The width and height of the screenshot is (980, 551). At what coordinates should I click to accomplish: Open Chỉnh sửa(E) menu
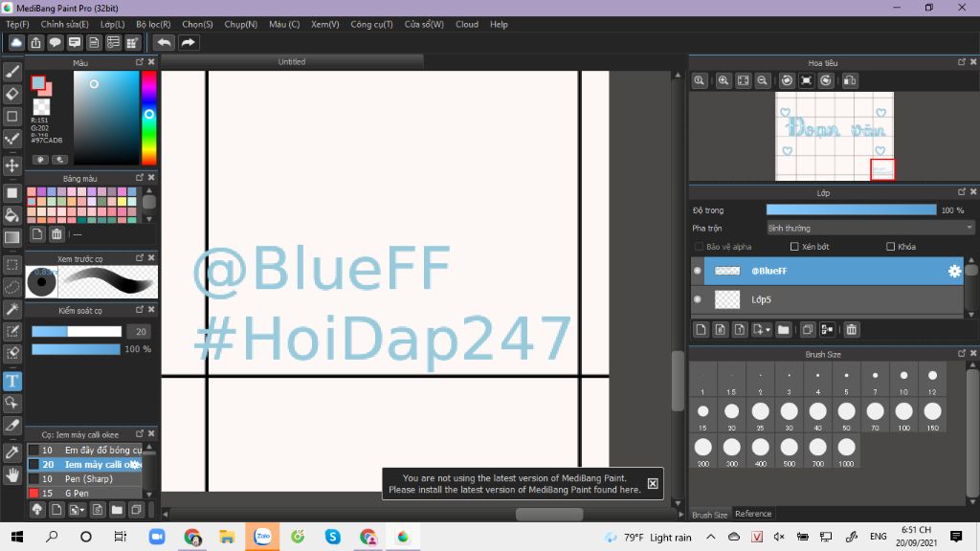point(64,24)
